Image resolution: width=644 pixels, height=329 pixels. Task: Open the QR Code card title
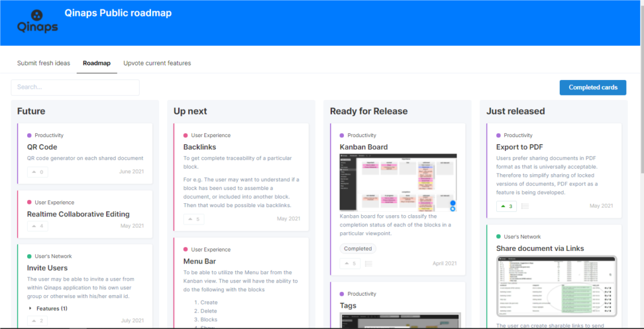click(42, 147)
